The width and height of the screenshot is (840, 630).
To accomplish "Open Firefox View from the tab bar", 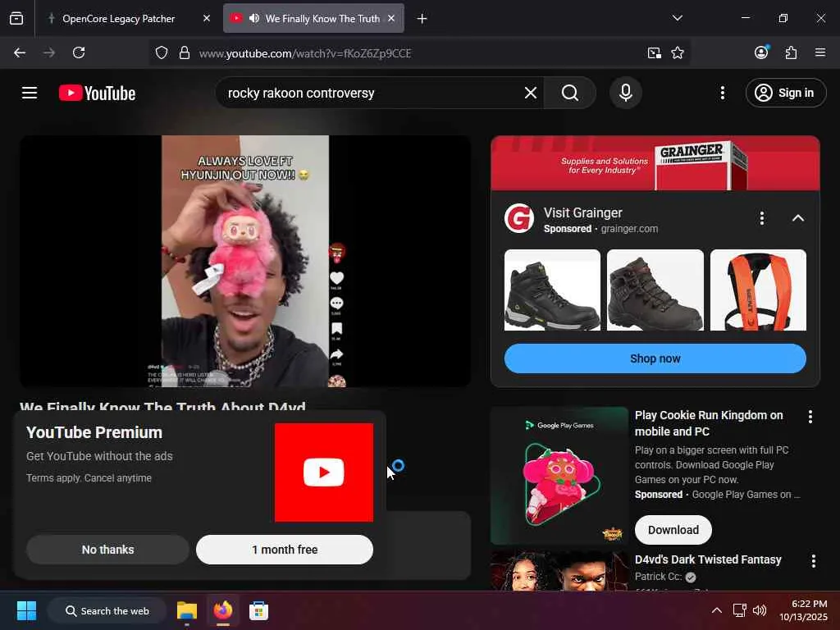I will 16,18.
